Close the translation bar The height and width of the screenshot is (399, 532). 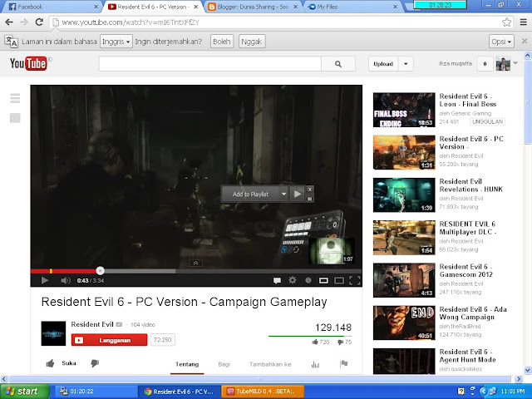tap(525, 41)
